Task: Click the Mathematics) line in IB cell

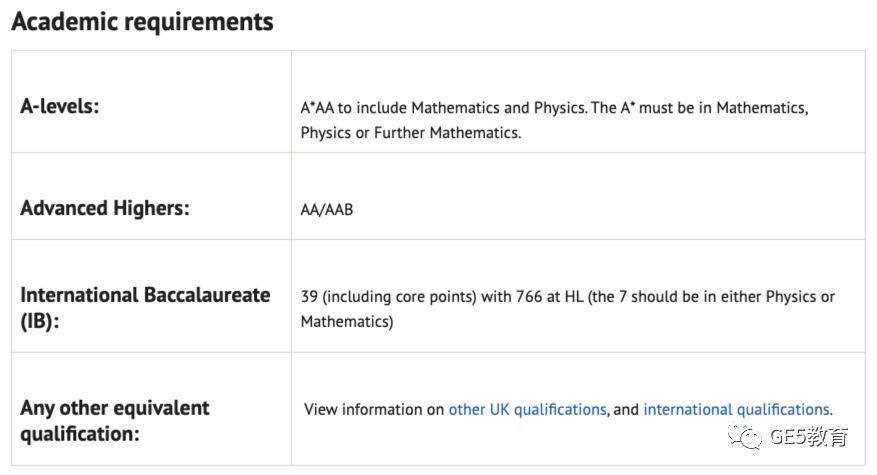Action: [347, 322]
